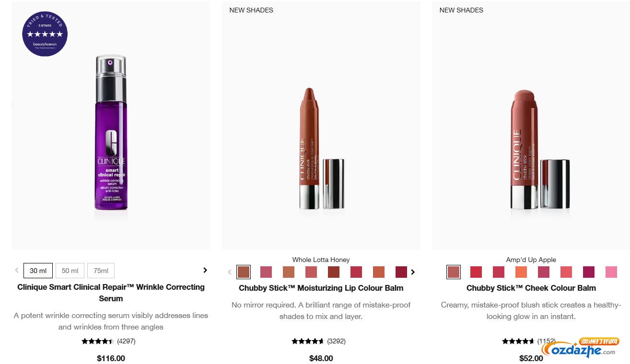Show next lip balm shades arrow
This screenshot has width=630, height=364.
coord(413,272)
